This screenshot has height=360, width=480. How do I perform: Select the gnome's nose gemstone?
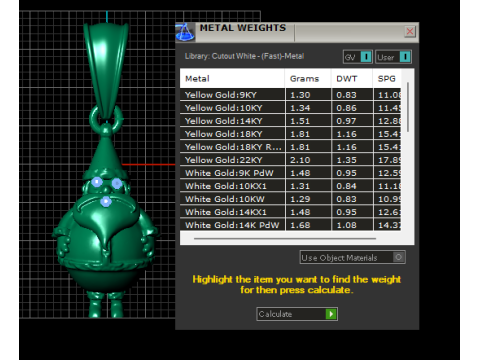coord(106,201)
